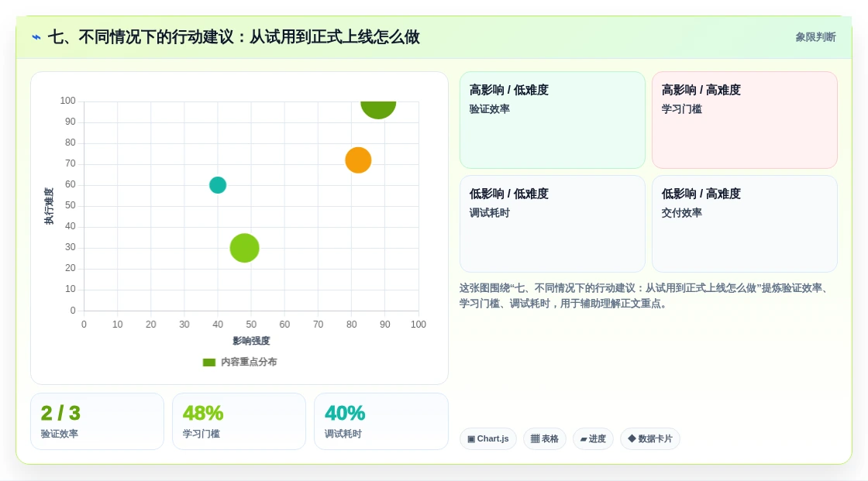The height and width of the screenshot is (481, 868).
Task: Open the 低影响 / 低难度 quadrant card
Action: click(553, 224)
